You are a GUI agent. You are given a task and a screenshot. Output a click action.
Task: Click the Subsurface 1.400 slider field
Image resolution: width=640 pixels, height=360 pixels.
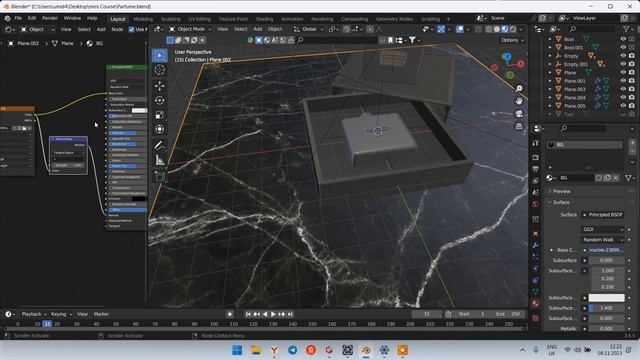[606, 308]
